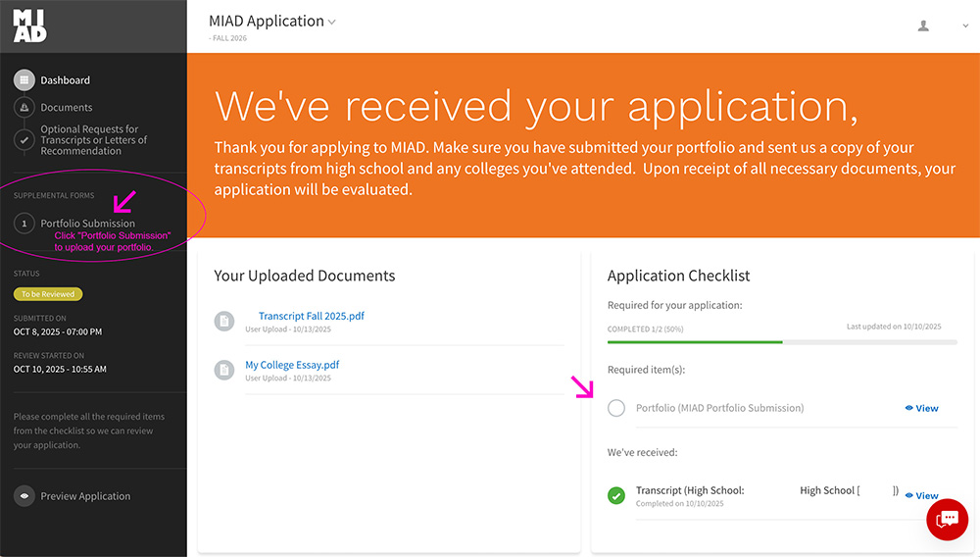Image resolution: width=980 pixels, height=557 pixels.
Task: Click the Documents upload icon
Action: tap(24, 108)
